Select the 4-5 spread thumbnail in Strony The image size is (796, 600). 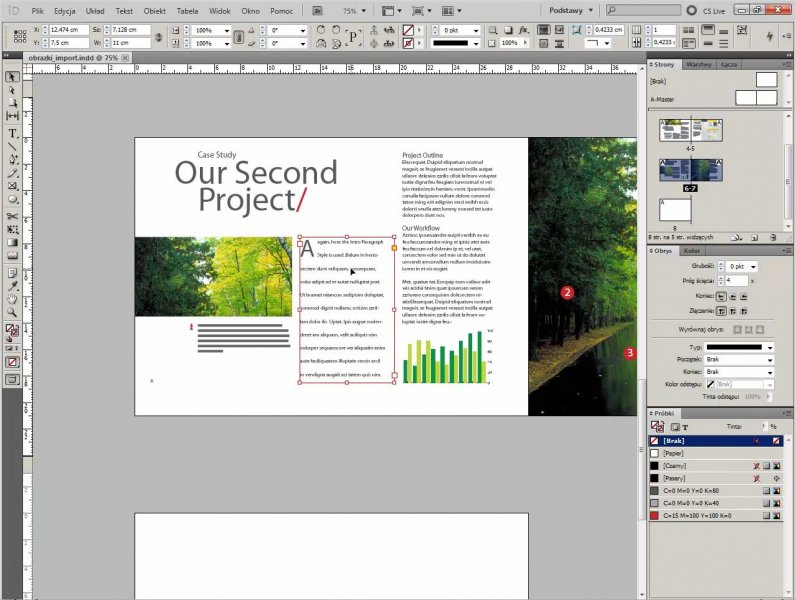click(690, 131)
